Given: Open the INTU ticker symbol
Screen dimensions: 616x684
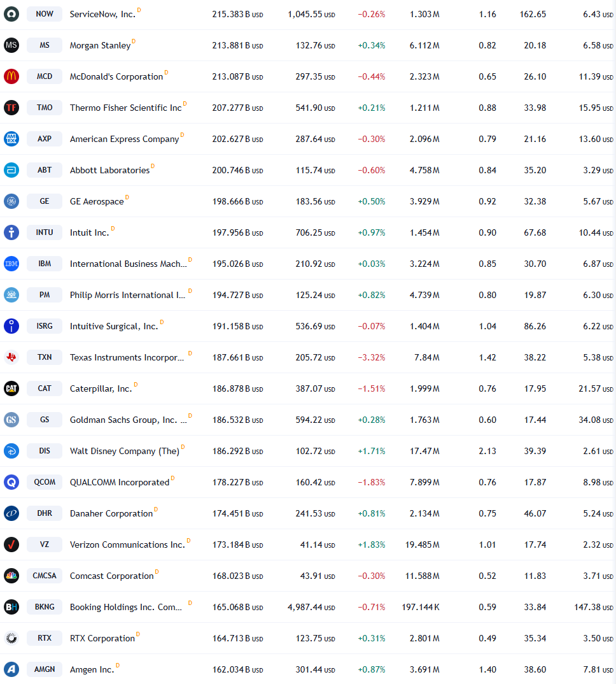Looking at the screenshot, I should click(x=45, y=232).
